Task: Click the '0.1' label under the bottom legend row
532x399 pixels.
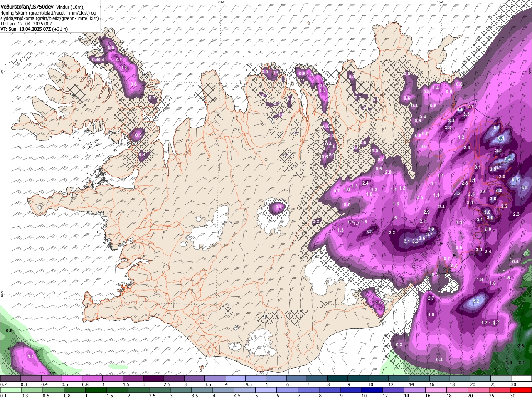Action: 3,396
